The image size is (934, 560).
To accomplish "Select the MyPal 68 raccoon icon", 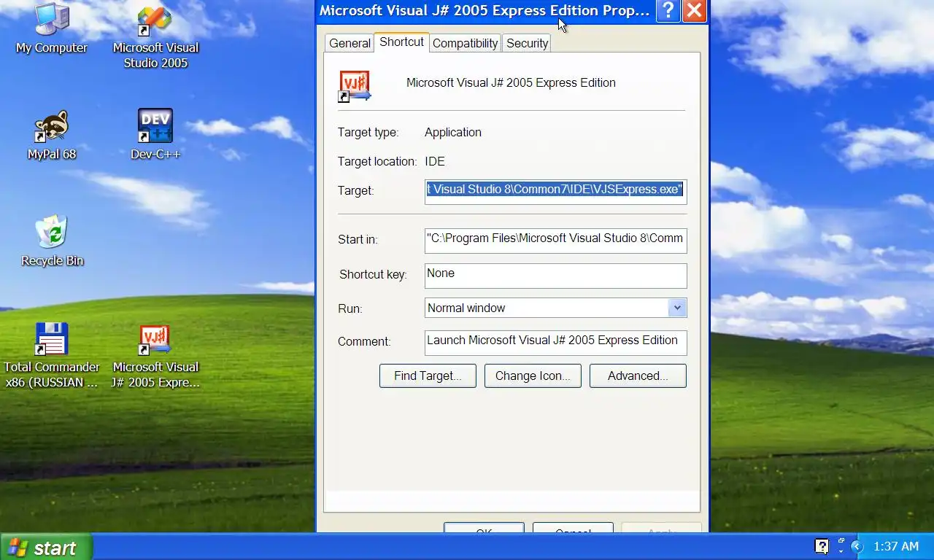I will click(x=52, y=127).
